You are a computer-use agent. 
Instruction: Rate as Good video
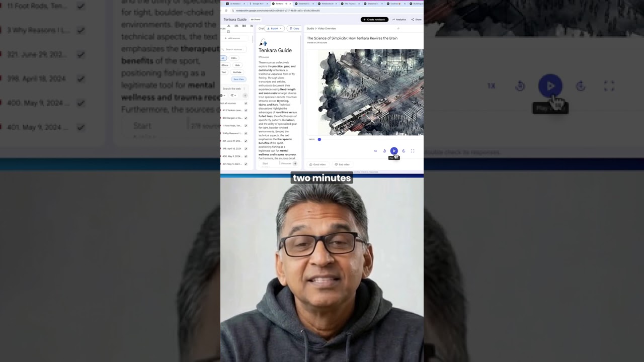317,164
